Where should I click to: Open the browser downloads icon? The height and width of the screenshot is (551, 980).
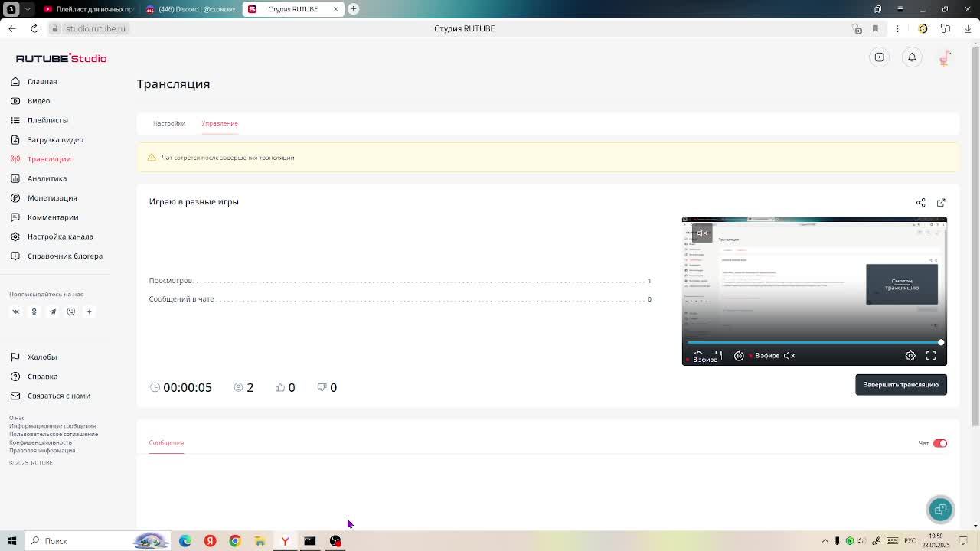coord(968,28)
